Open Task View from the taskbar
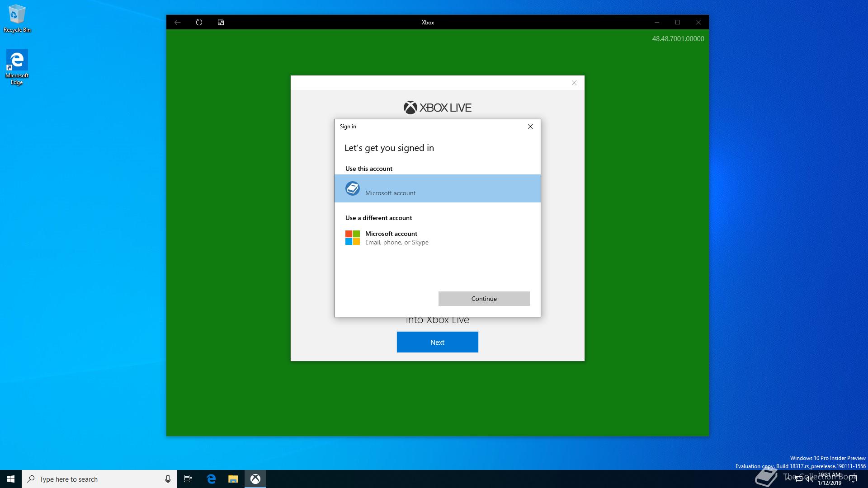Screen dimensions: 868x488 pos(188,479)
